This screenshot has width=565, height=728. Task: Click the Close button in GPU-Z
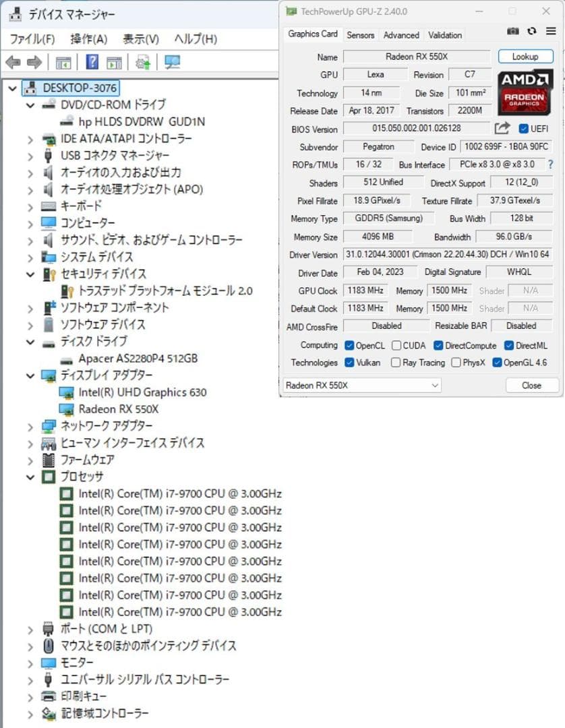click(531, 386)
